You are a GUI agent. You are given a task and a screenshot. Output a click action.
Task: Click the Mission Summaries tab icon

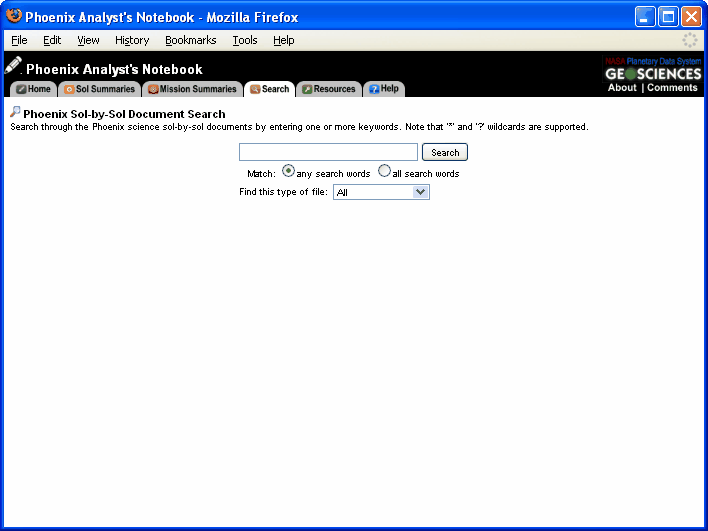[x=153, y=89]
